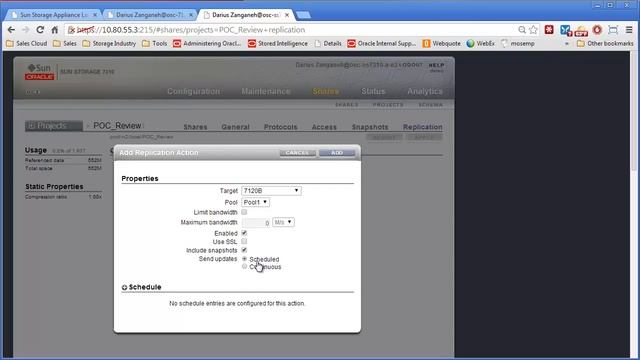The height and width of the screenshot is (360, 640).
Task: Add a Schedule entry with plus icon
Action: click(x=124, y=287)
